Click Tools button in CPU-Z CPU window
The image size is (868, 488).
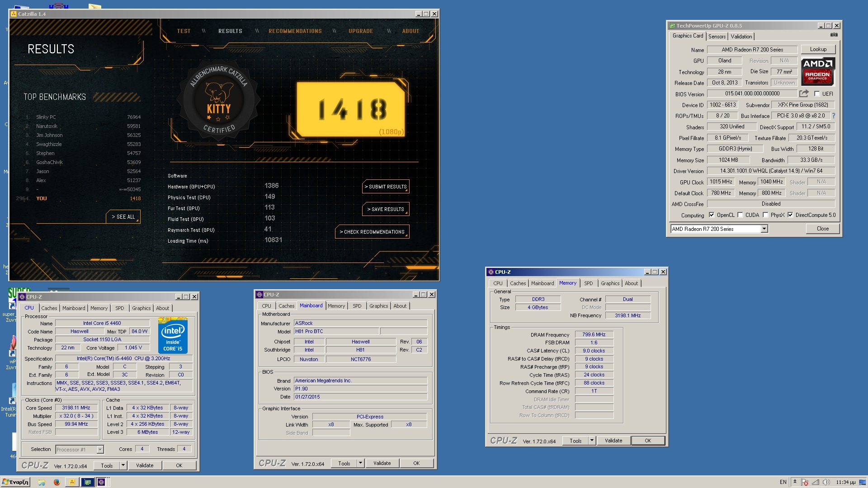107,465
